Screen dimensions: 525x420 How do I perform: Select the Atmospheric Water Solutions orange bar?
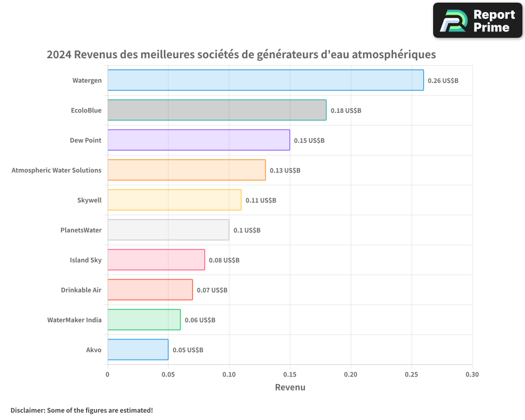(x=186, y=170)
